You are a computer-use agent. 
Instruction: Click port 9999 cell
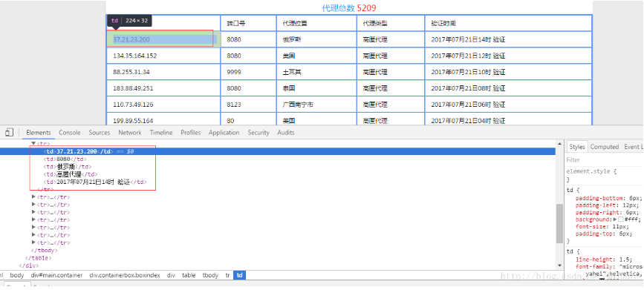tap(249, 72)
